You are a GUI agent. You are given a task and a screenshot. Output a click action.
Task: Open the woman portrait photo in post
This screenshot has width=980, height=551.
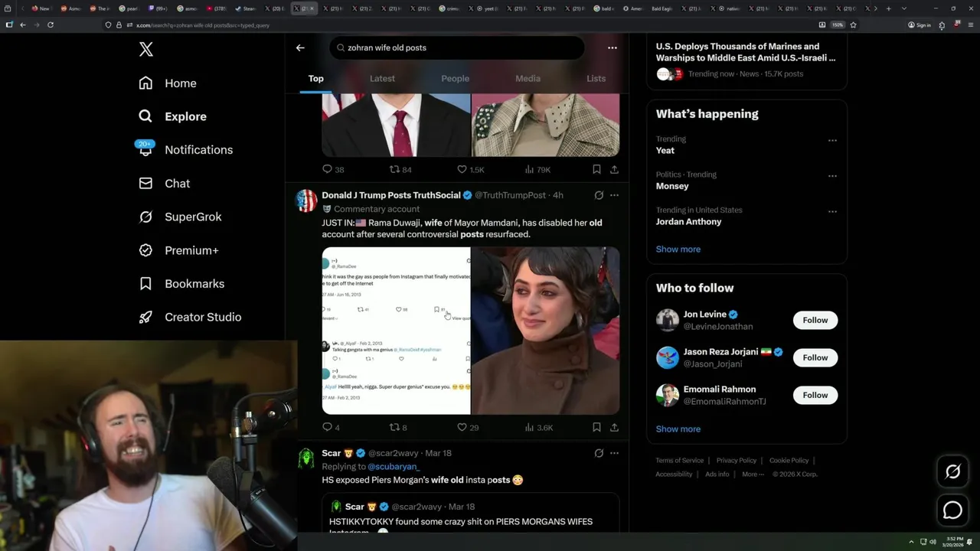tap(545, 331)
